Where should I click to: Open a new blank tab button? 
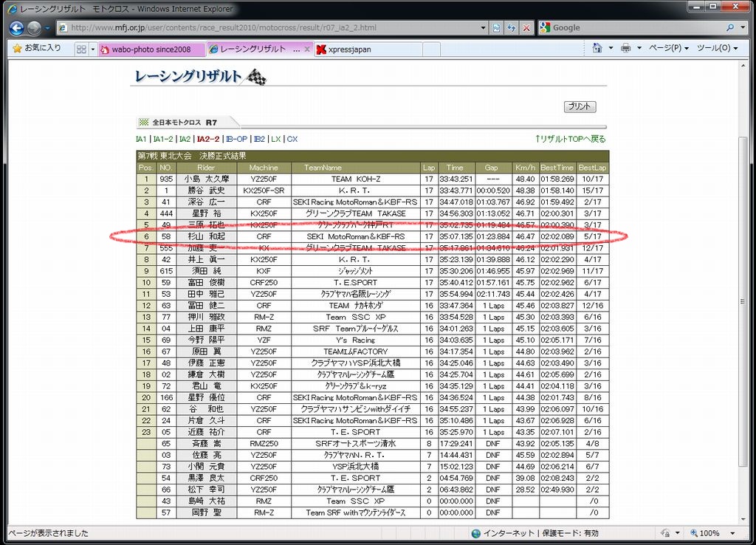point(431,49)
